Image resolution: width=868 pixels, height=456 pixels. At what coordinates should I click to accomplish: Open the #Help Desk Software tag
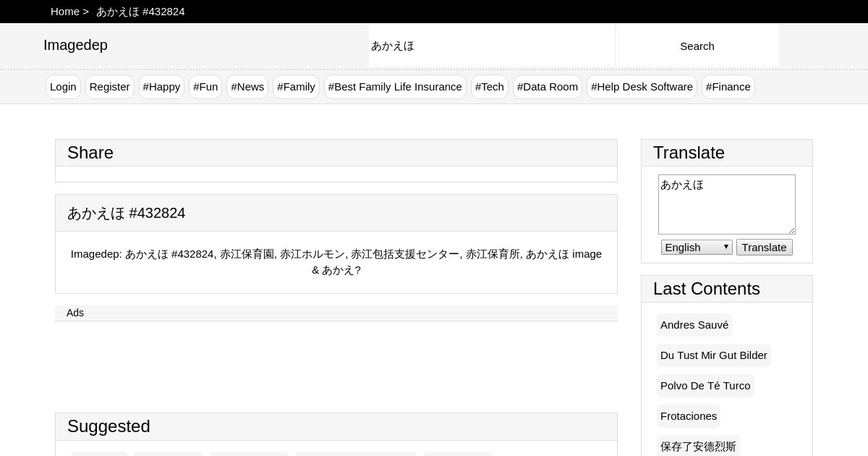pos(642,87)
